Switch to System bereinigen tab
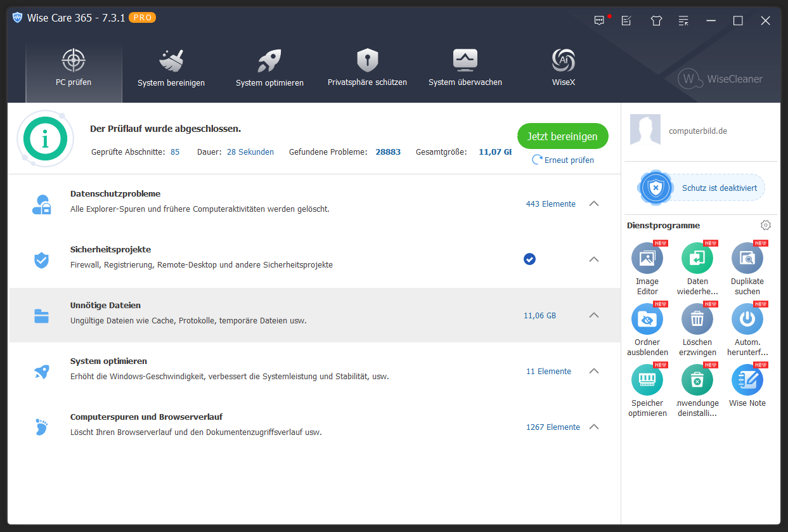788x532 pixels. (171, 66)
